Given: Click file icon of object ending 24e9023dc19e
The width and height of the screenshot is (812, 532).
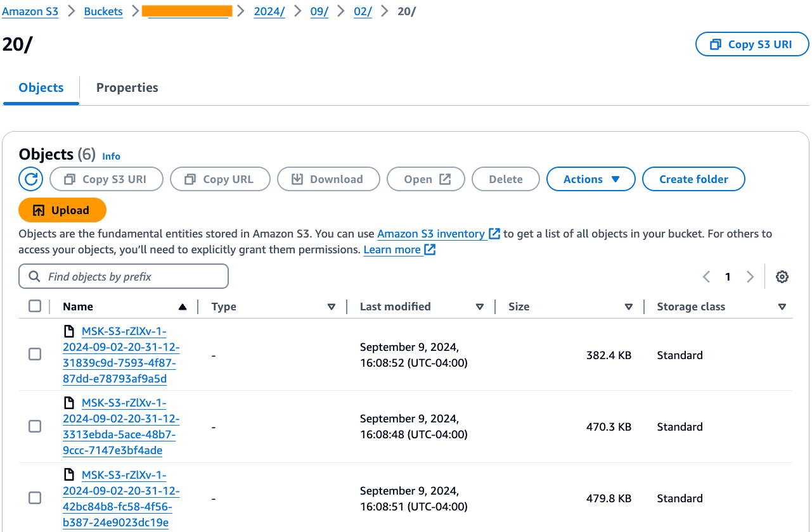Looking at the screenshot, I should tap(69, 475).
